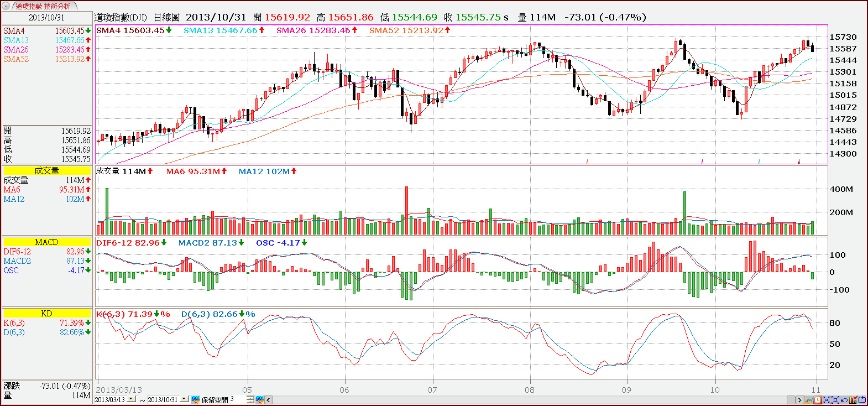Click the 道瓊指數(DJI) title above the chart

[121, 18]
